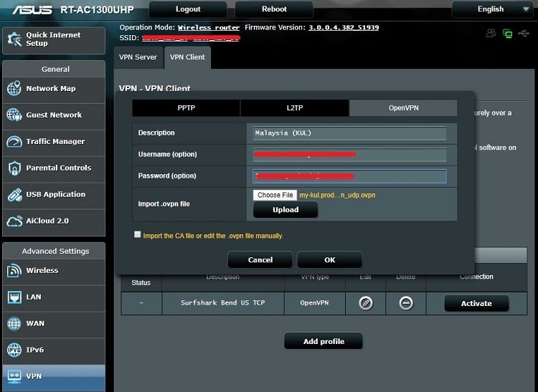Click the LAN port icon

14,297
